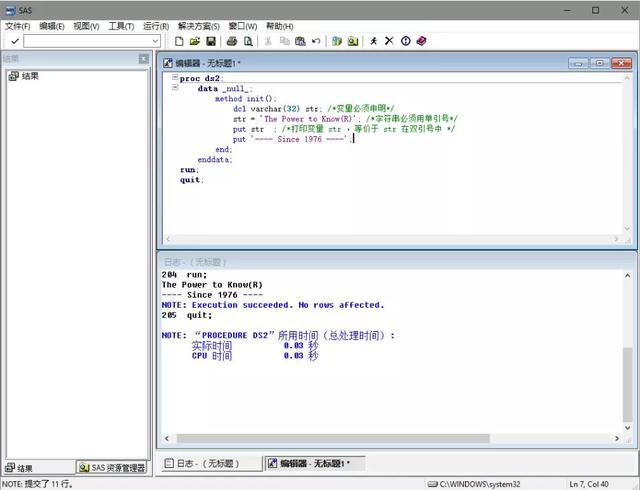Open Print Preview from the toolbar

(x=248, y=41)
